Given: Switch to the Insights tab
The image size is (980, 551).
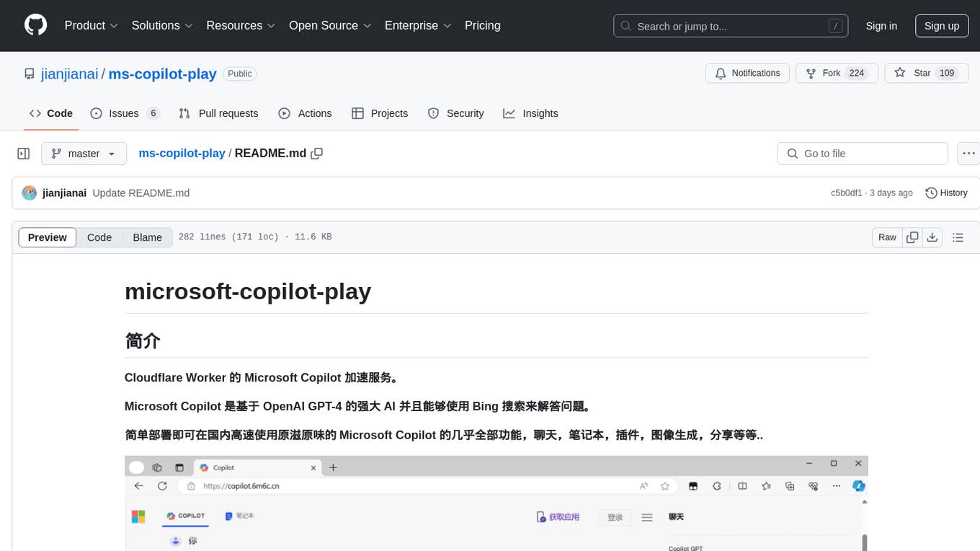Looking at the screenshot, I should click(530, 113).
